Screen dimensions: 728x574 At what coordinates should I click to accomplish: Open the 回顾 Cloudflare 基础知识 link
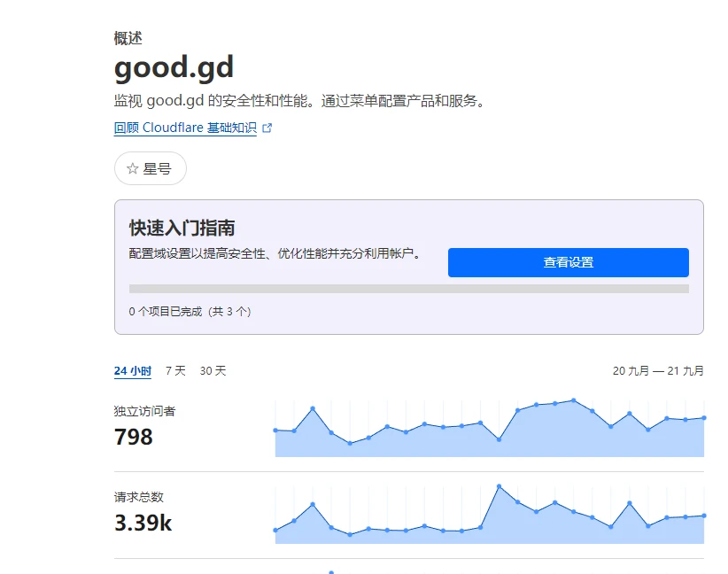185,128
